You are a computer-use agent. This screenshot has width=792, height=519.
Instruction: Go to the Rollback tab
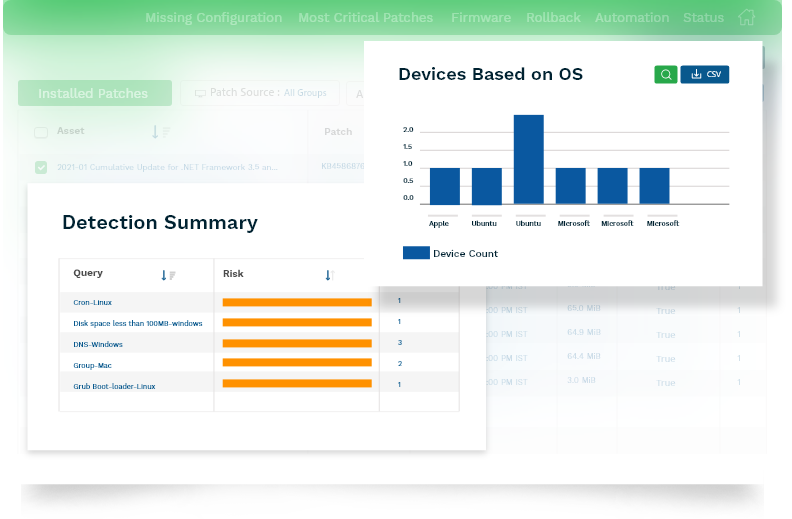point(553,18)
